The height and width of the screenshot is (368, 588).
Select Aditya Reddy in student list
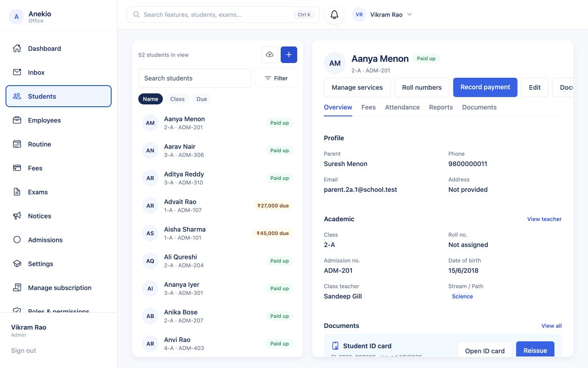[218, 178]
